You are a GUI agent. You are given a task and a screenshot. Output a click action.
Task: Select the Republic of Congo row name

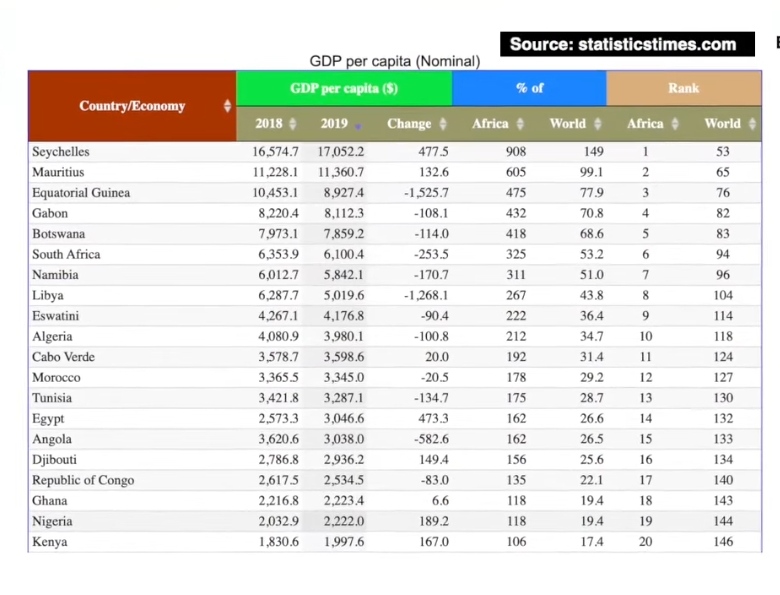tap(83, 480)
